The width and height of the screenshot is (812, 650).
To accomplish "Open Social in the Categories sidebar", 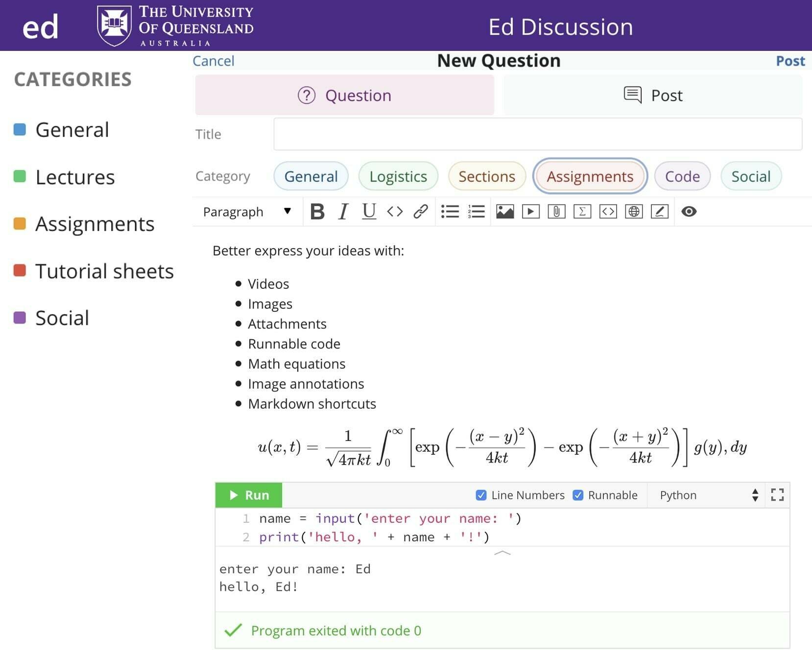I will (62, 318).
